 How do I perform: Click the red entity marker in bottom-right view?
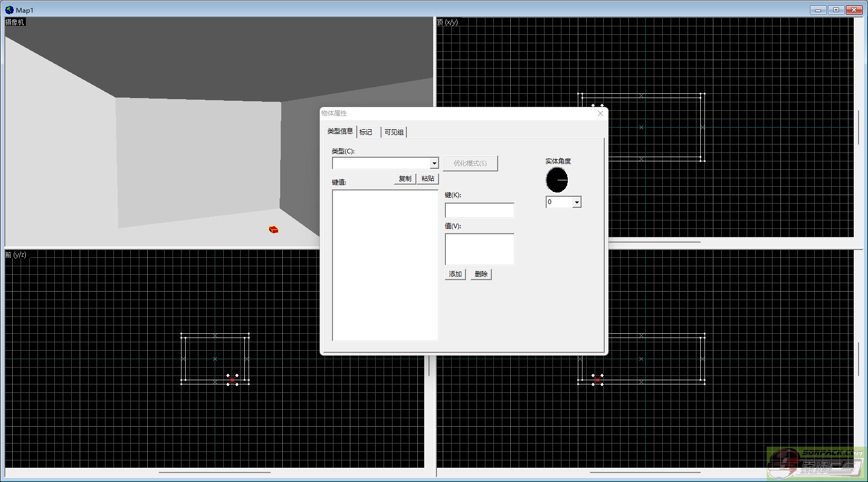597,380
